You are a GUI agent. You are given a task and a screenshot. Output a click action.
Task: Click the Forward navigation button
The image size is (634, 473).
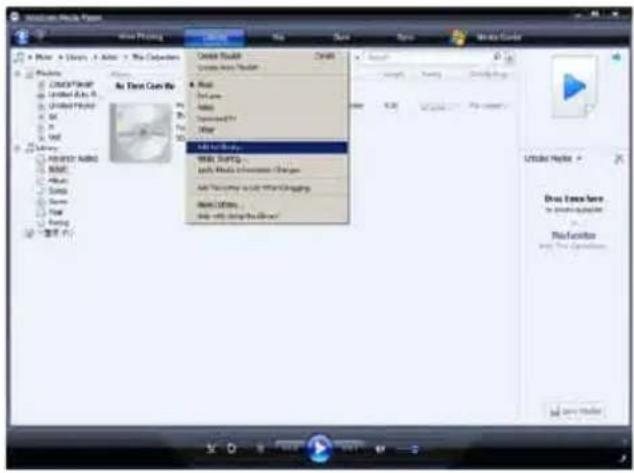pos(40,36)
